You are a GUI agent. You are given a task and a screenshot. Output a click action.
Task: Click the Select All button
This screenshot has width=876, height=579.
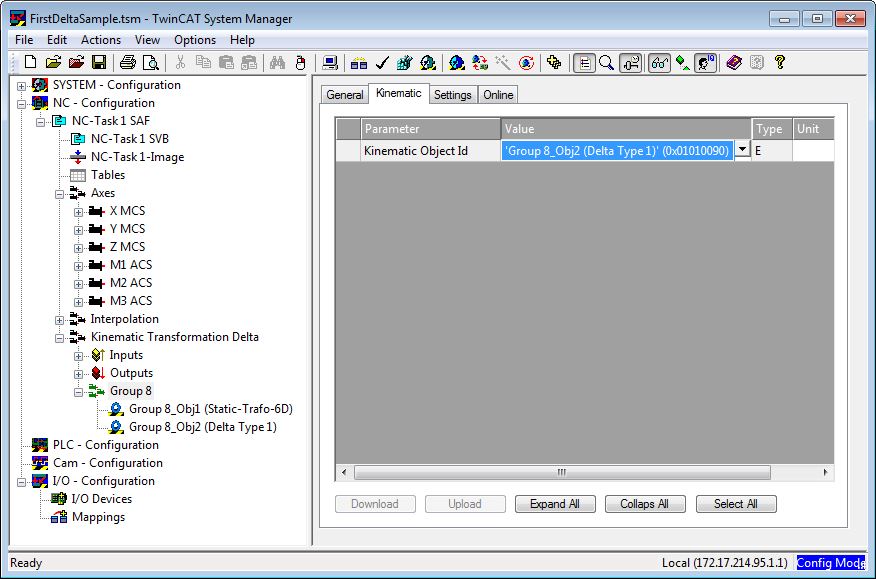[736, 504]
